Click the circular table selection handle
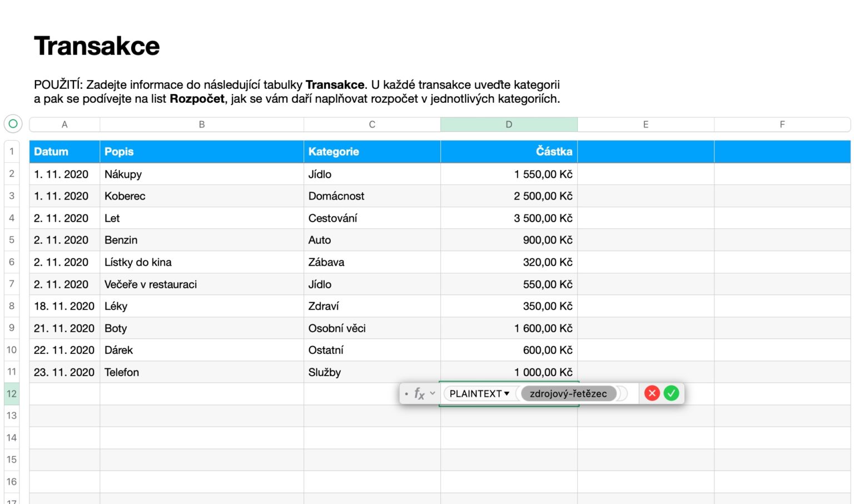 (12, 124)
